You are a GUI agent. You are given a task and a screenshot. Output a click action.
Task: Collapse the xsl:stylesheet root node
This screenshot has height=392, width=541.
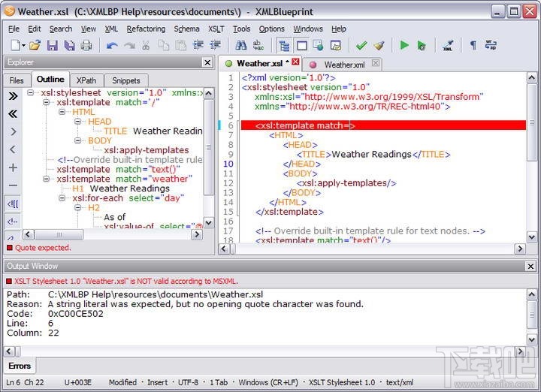(x=31, y=92)
